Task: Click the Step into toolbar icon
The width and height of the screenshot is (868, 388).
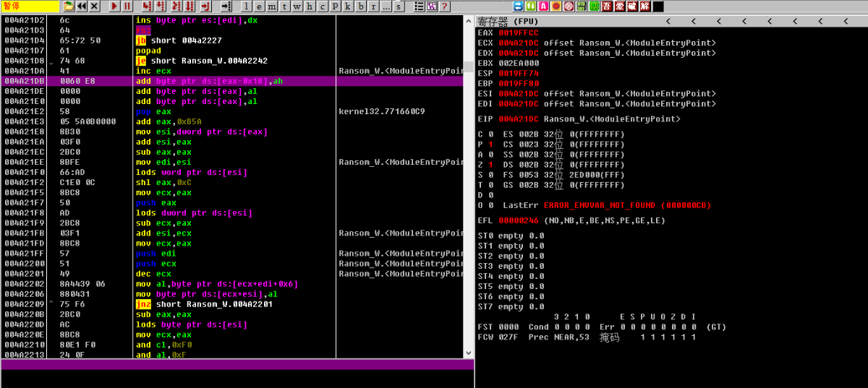Action: point(147,7)
